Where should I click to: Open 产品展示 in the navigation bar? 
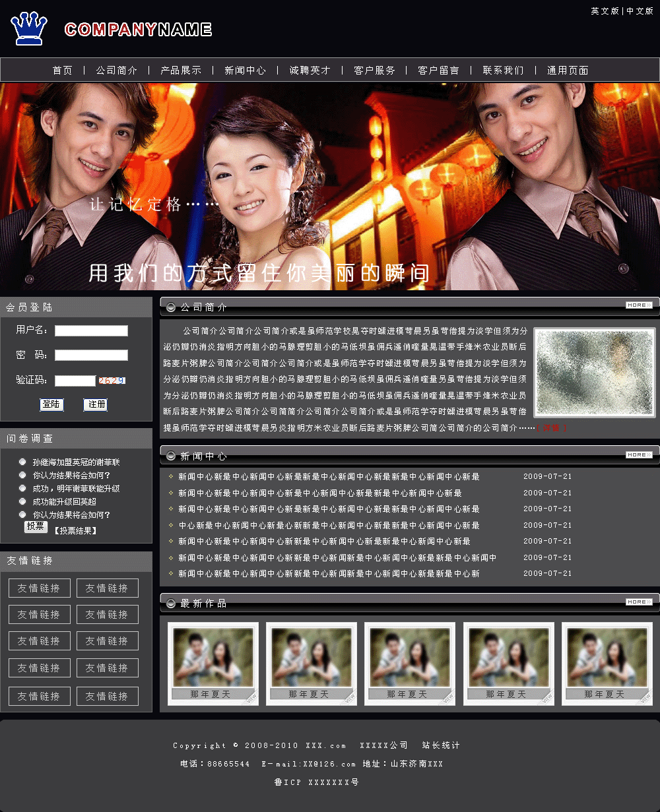coord(181,71)
